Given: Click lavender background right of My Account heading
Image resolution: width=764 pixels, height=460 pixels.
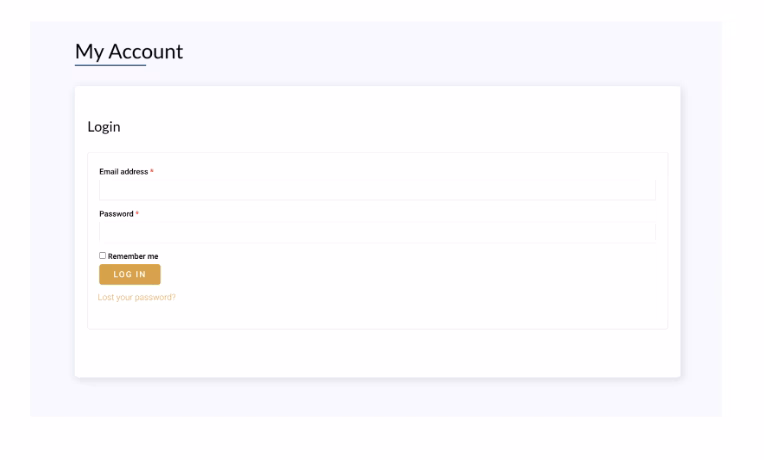Looking at the screenshot, I should pos(450,51).
